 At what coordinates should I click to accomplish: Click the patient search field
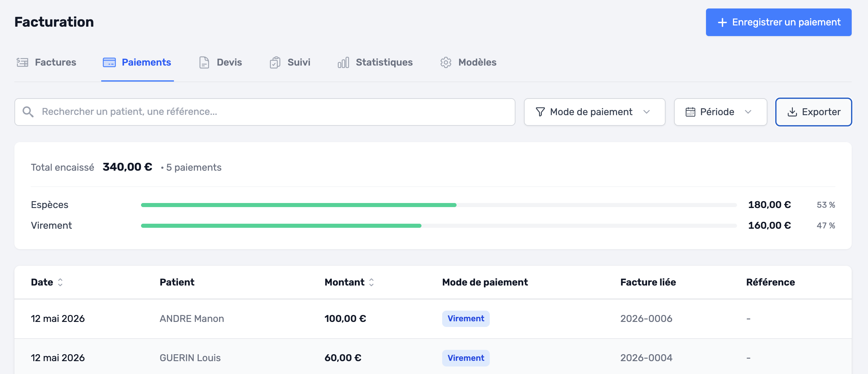coord(265,112)
